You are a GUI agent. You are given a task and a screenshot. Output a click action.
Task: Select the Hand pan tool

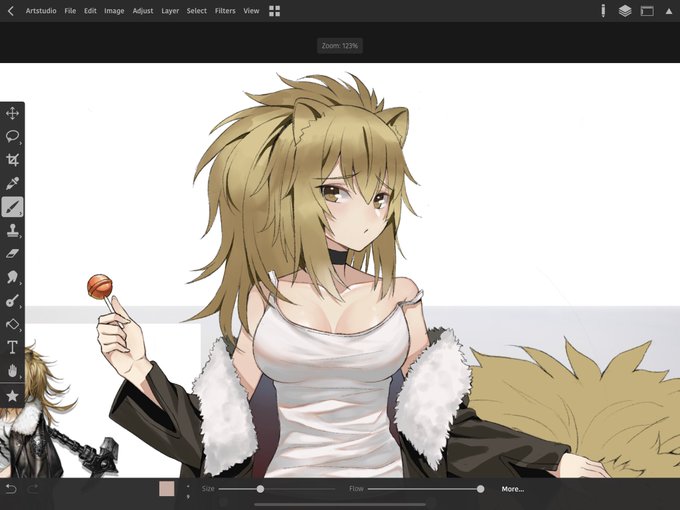[x=12, y=370]
